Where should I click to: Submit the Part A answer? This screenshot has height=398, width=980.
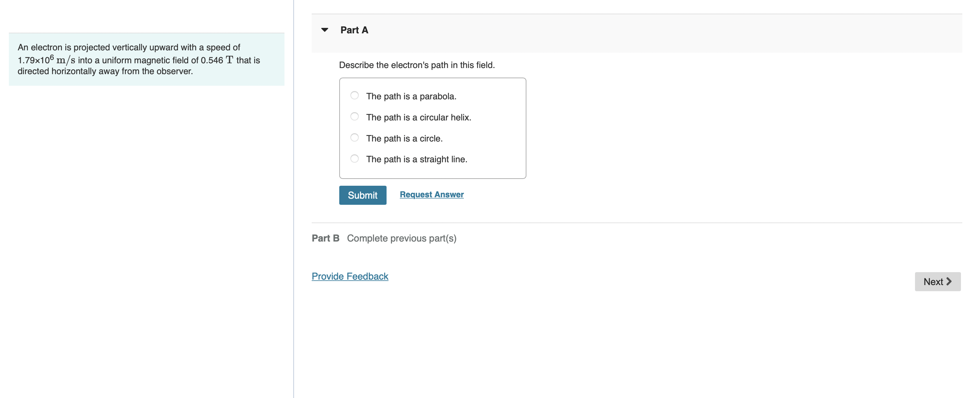(x=362, y=195)
